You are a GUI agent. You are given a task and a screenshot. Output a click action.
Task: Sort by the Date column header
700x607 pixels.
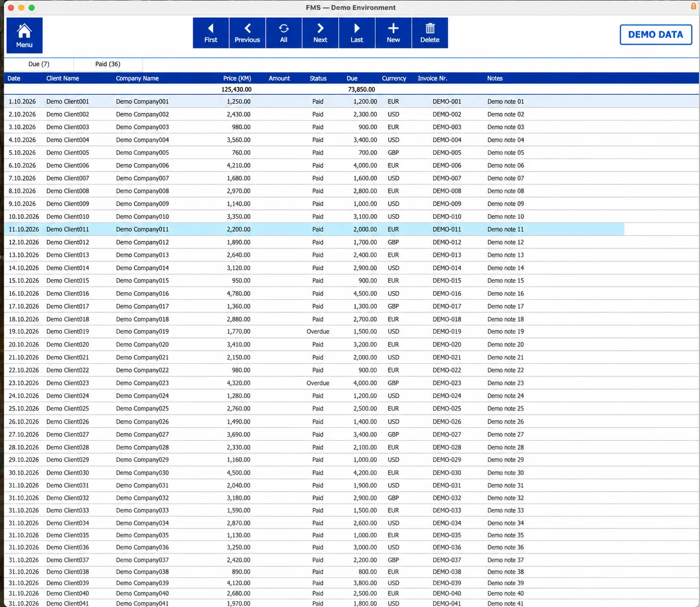pyautogui.click(x=14, y=78)
